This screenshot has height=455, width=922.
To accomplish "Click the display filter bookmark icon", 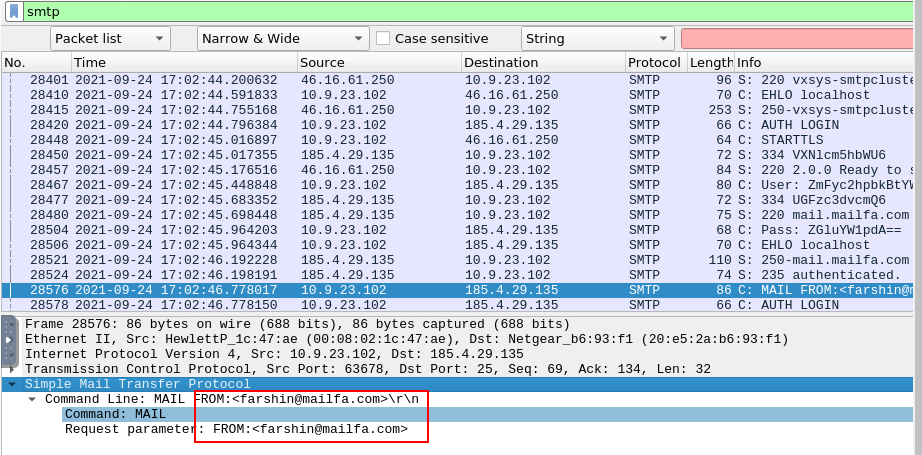I will [x=15, y=11].
